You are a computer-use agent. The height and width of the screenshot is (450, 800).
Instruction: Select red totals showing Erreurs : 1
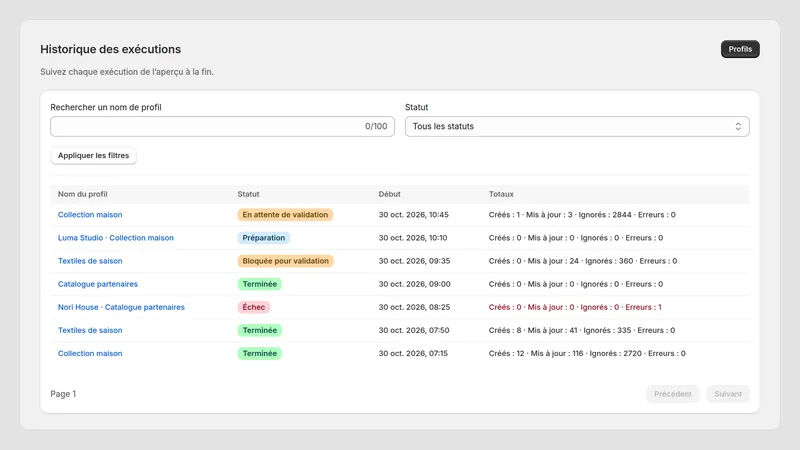coord(575,307)
